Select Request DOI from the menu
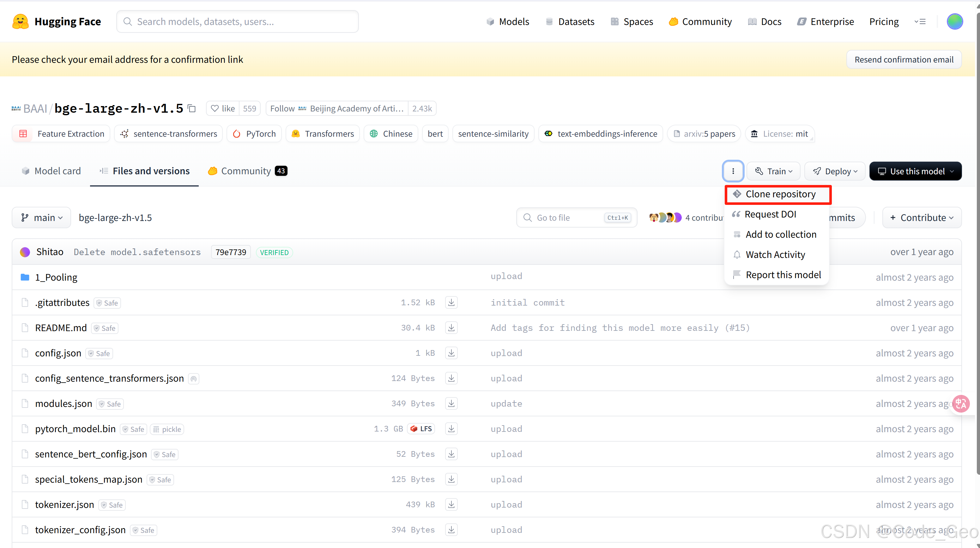This screenshot has height=548, width=980. tap(776, 214)
